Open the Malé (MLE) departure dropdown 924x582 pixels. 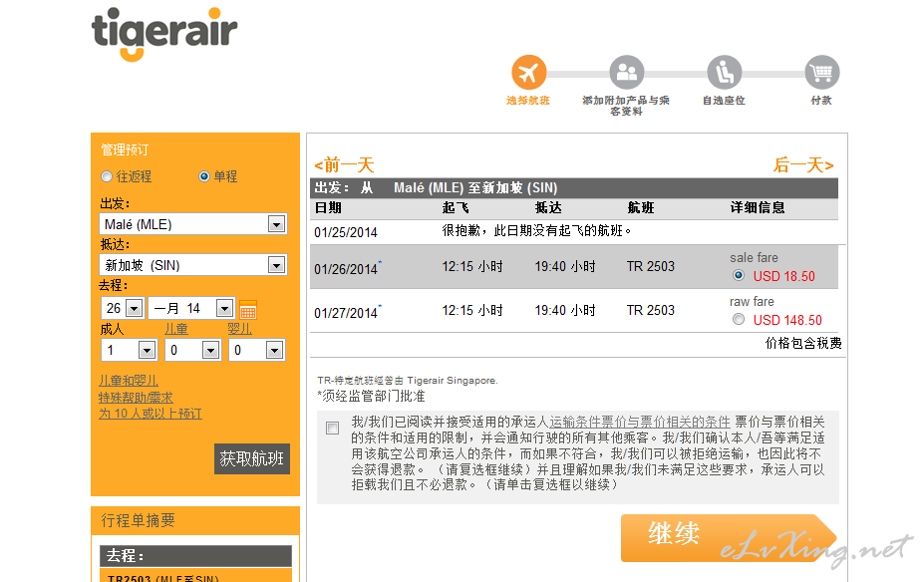[193, 224]
